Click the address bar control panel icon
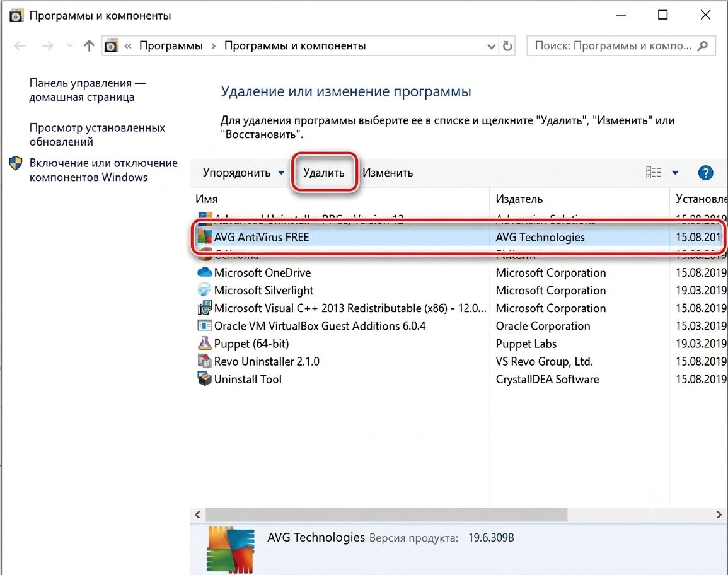 coord(111,45)
